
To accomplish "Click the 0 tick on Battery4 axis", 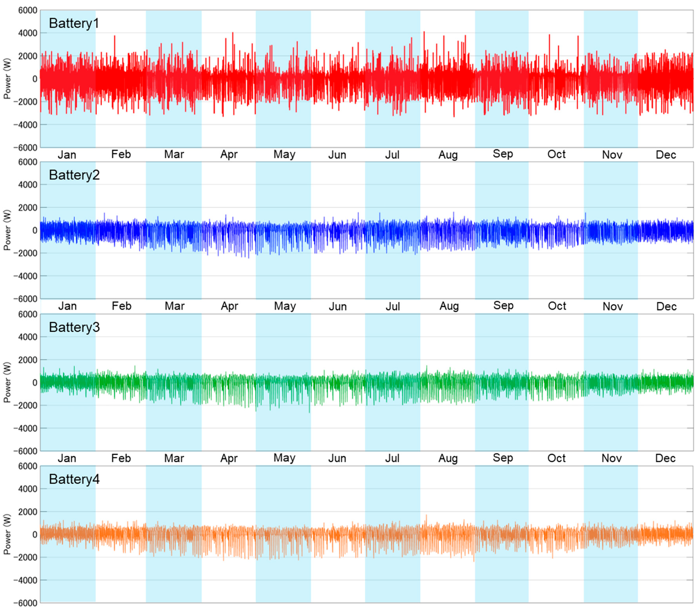I will point(35,535).
